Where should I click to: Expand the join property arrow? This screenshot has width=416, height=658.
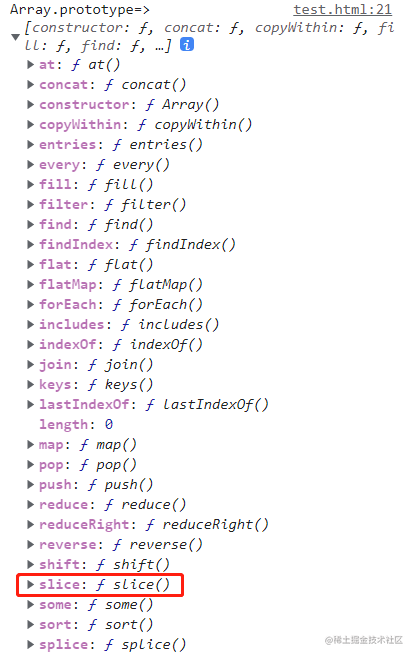(30, 364)
